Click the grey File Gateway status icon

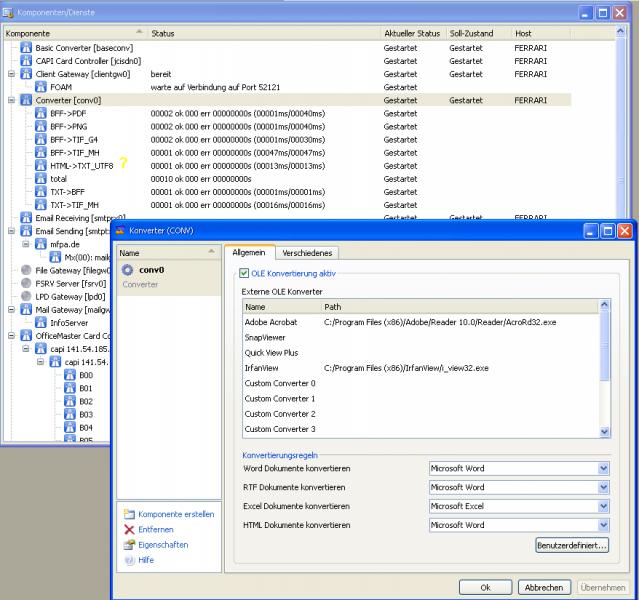[x=26, y=269]
